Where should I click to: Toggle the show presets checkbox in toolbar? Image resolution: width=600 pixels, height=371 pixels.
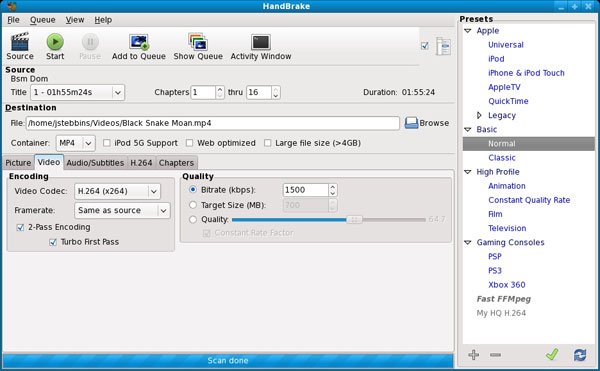tap(425, 46)
